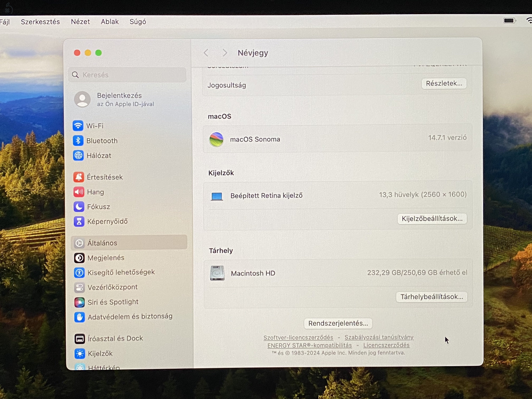This screenshot has height=399, width=532.
Task: Open the Értesítések bell icon
Action: click(x=79, y=177)
